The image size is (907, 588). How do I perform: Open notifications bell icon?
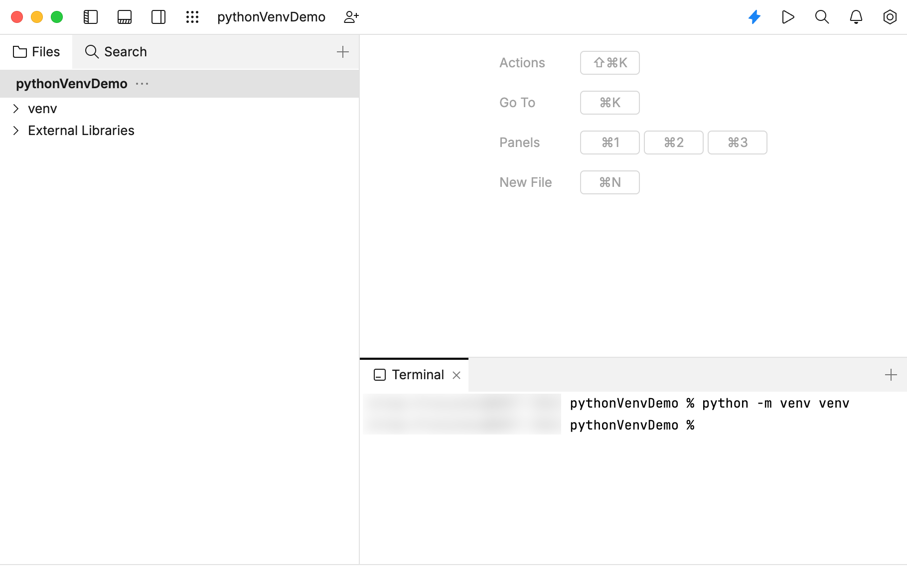pos(856,17)
